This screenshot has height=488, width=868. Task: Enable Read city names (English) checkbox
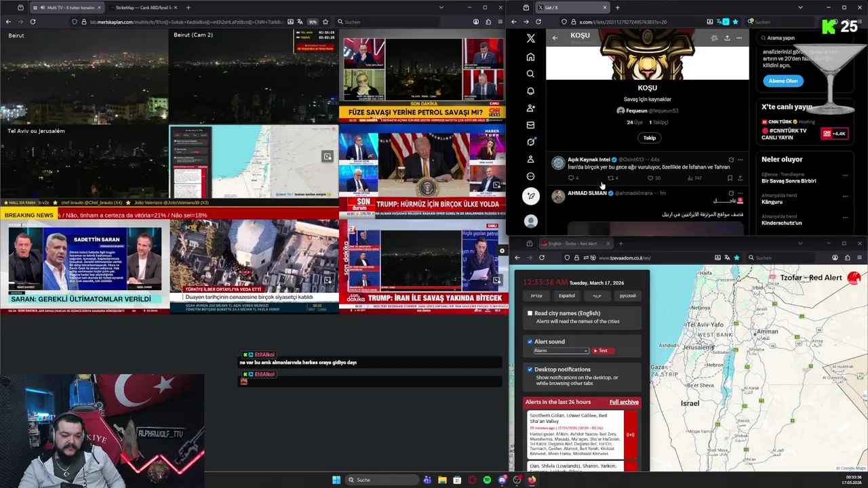click(530, 313)
